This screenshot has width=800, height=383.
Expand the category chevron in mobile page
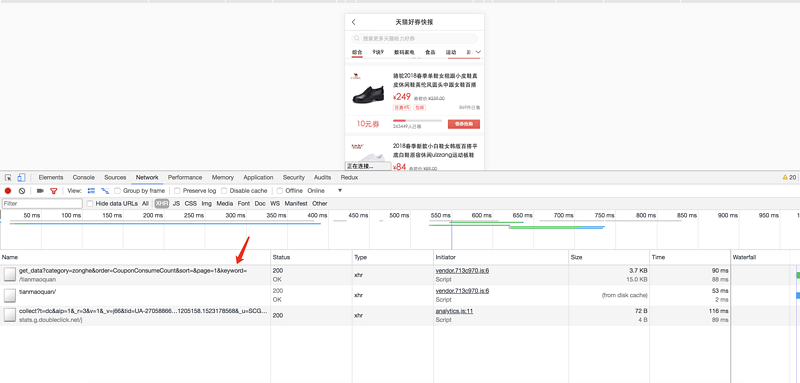[x=478, y=52]
